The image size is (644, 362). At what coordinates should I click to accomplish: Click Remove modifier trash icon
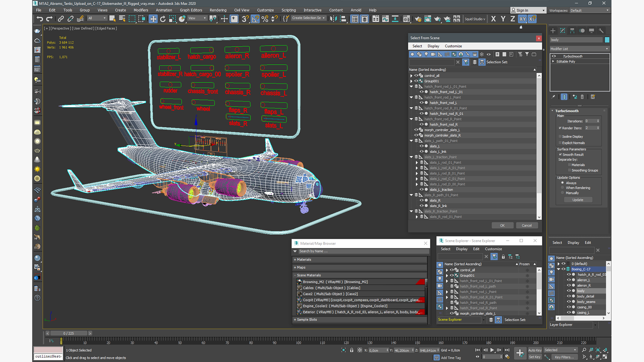click(582, 97)
